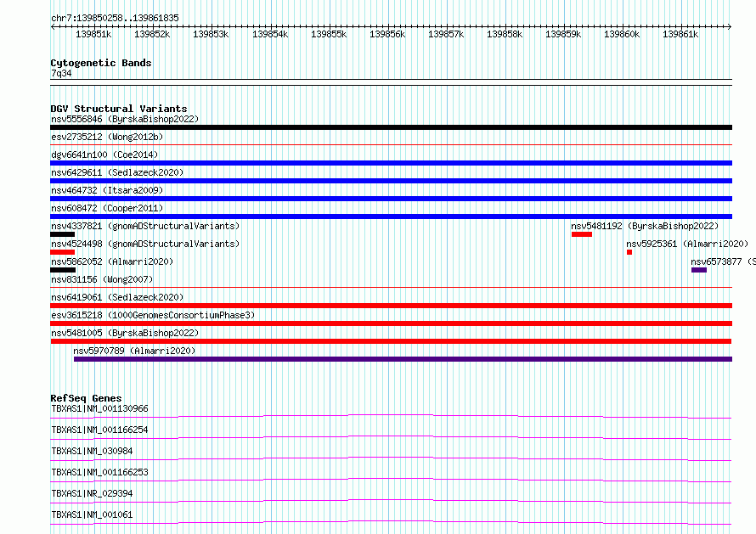Screen dimensions: 756x534
Task: Click the small red nsv4524498 bar
Action: pyautogui.click(x=62, y=252)
